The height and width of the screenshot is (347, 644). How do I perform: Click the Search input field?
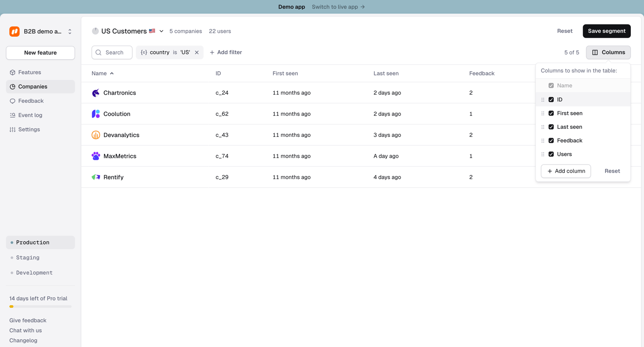pyautogui.click(x=112, y=52)
